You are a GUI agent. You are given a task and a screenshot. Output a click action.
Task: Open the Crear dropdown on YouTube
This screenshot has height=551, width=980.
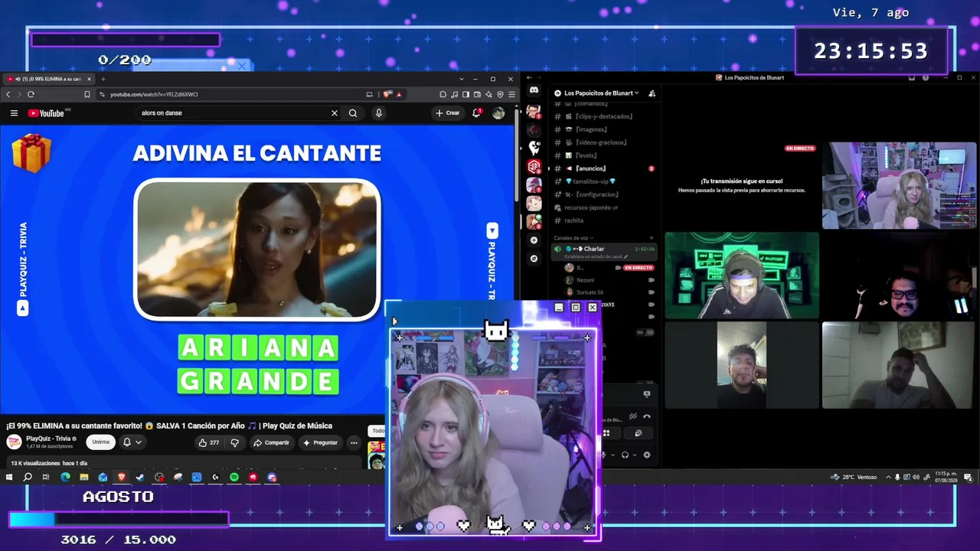click(x=448, y=113)
